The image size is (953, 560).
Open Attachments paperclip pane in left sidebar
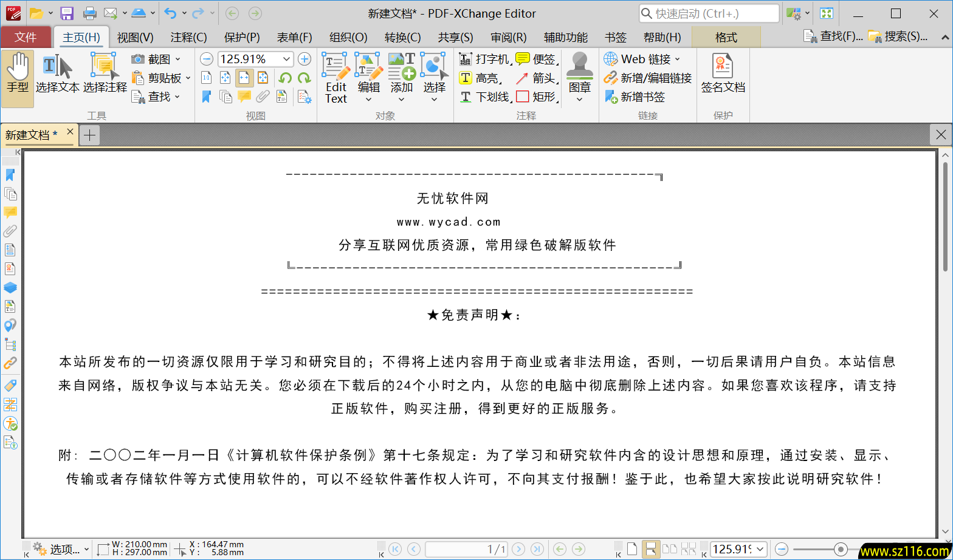tap(10, 231)
